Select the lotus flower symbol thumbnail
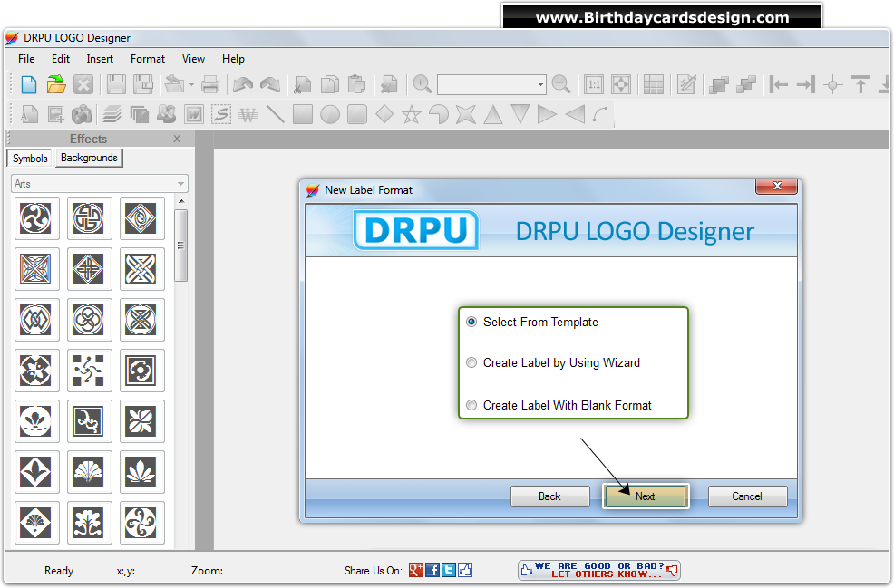This screenshot has width=894, height=588. [36, 421]
